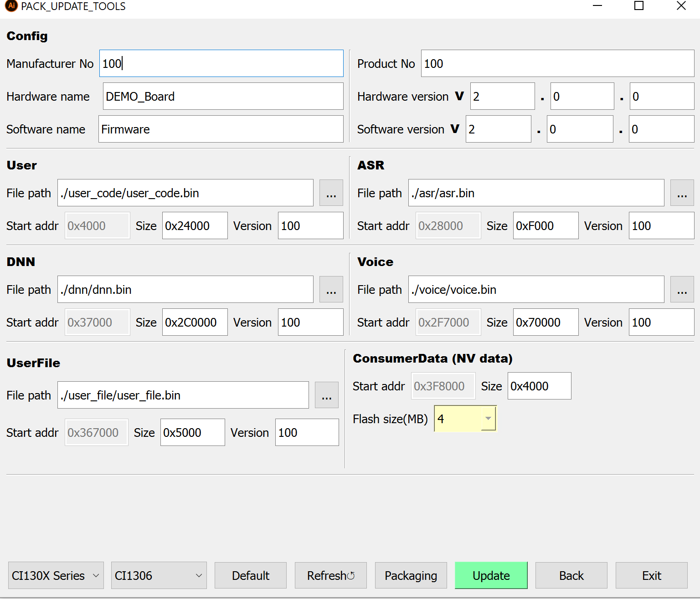Browse for the Voice bin file
Screen dimensions: 700x599
pyautogui.click(x=682, y=289)
